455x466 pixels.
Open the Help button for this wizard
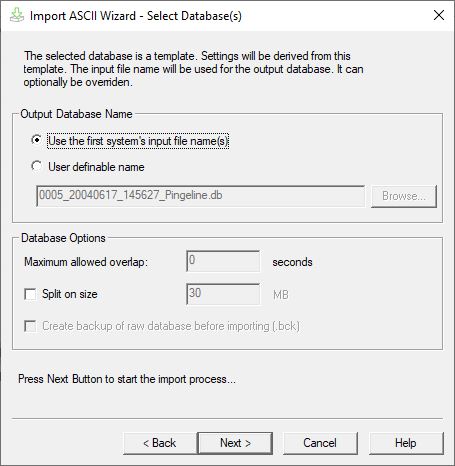[406, 443]
